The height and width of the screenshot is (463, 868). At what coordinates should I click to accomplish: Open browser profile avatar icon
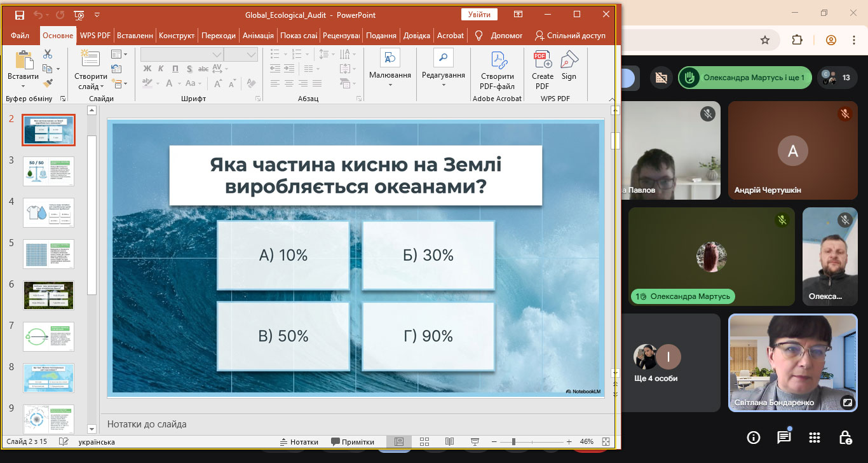pos(831,40)
